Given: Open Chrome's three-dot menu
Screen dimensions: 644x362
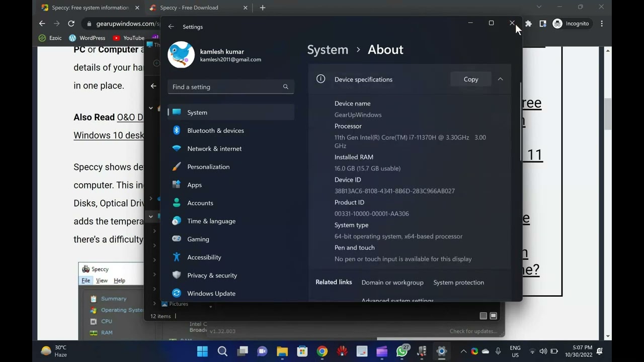Looking at the screenshot, I should [x=602, y=24].
